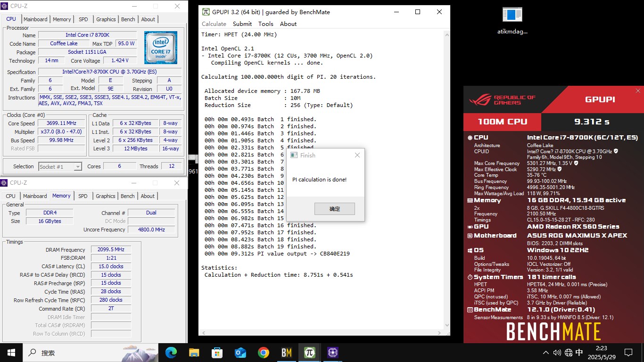Switch to CPU-Z taskbar icon
Image resolution: width=644 pixels, height=362 pixels.
point(333,352)
